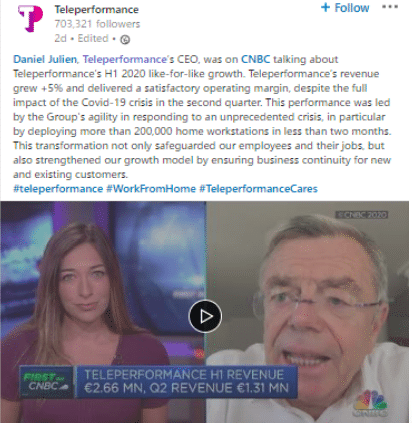Click the ©CNBC 2020 watermark

[x=361, y=215]
